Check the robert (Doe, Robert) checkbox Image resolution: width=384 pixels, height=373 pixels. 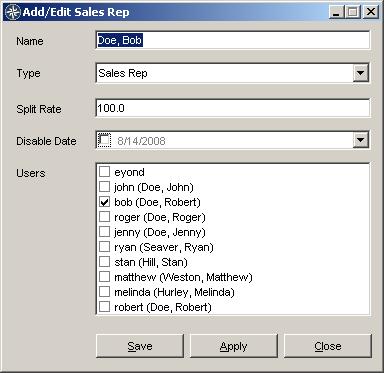(104, 307)
